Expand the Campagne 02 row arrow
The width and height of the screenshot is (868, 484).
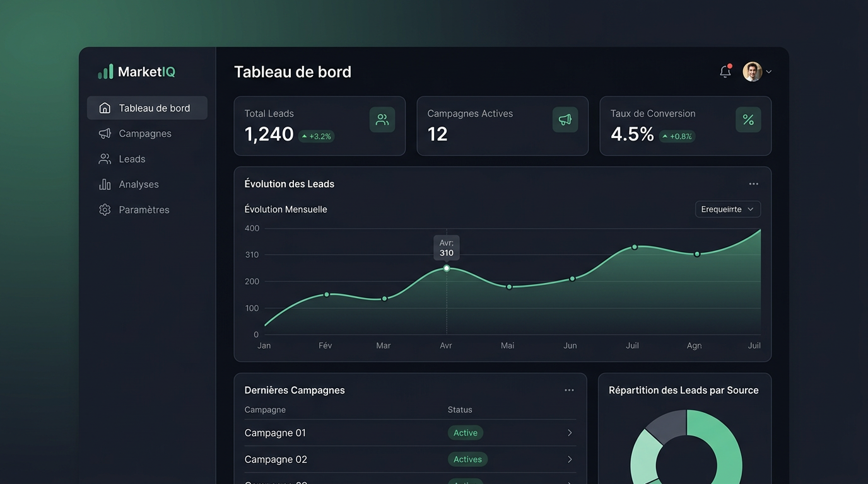coord(570,459)
